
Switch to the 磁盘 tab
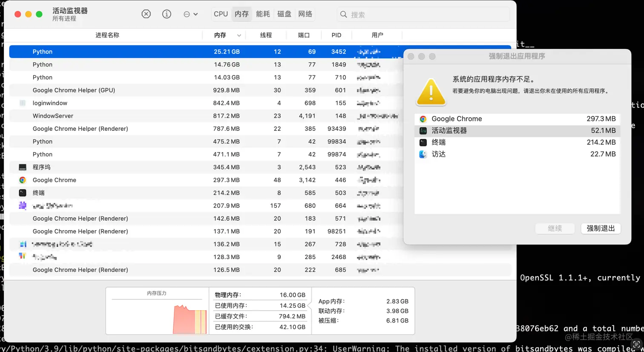[284, 14]
